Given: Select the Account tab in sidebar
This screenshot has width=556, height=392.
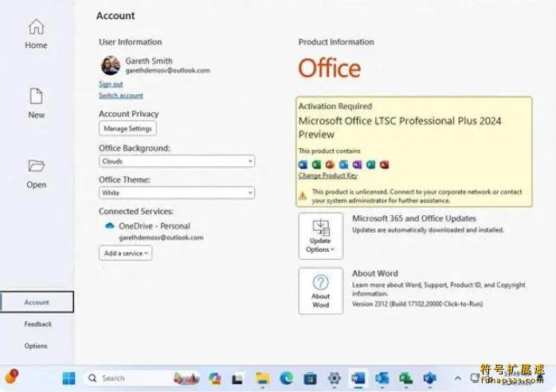Looking at the screenshot, I should click(37, 302).
